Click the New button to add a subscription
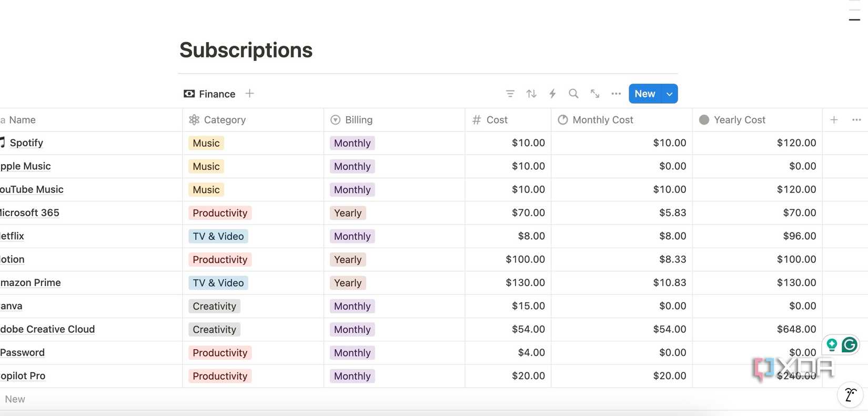Viewport: 868px width, 416px height. (x=644, y=93)
